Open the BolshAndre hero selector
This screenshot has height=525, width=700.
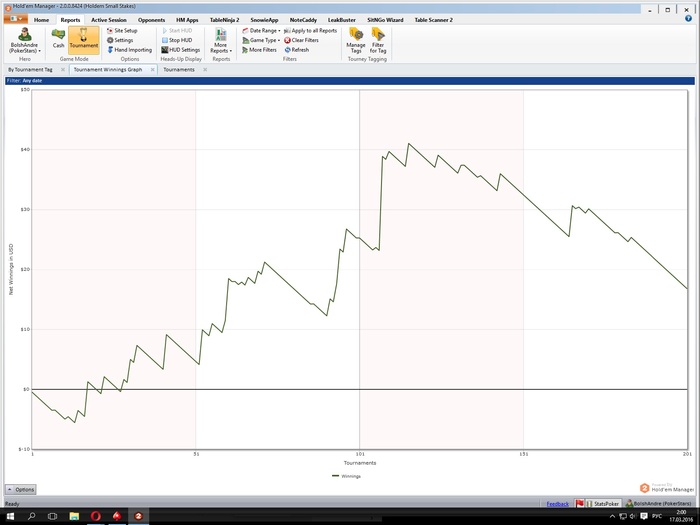(x=25, y=41)
